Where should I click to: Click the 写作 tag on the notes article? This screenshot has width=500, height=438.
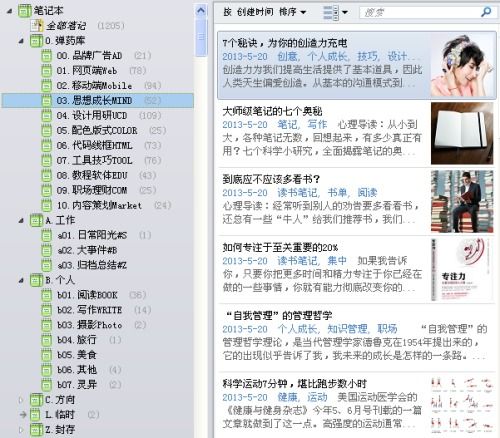[317, 125]
